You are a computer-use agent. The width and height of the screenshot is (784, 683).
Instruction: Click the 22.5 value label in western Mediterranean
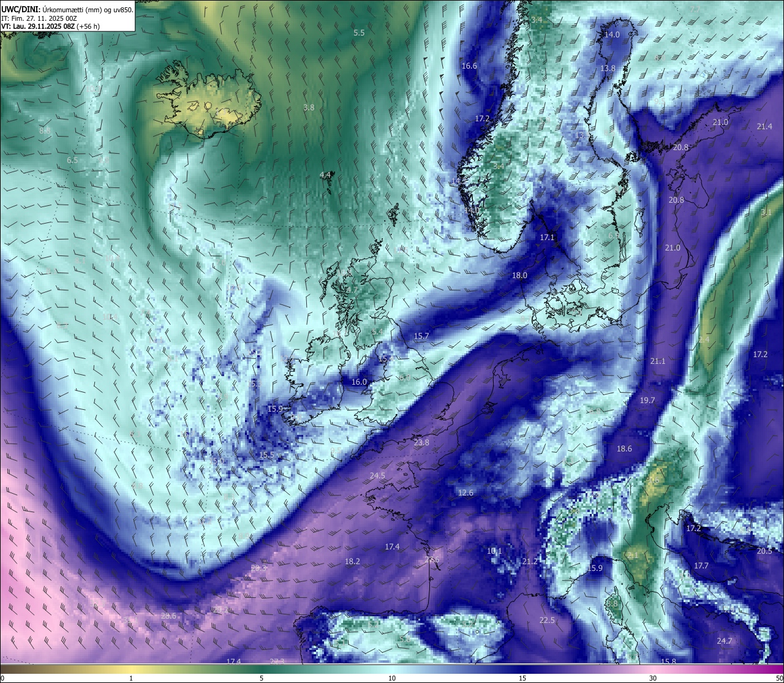[x=547, y=621]
